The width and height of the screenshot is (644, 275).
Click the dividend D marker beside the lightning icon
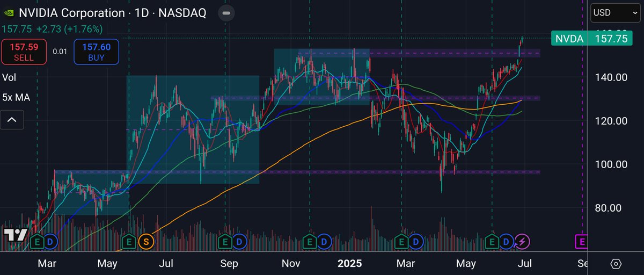pyautogui.click(x=506, y=242)
